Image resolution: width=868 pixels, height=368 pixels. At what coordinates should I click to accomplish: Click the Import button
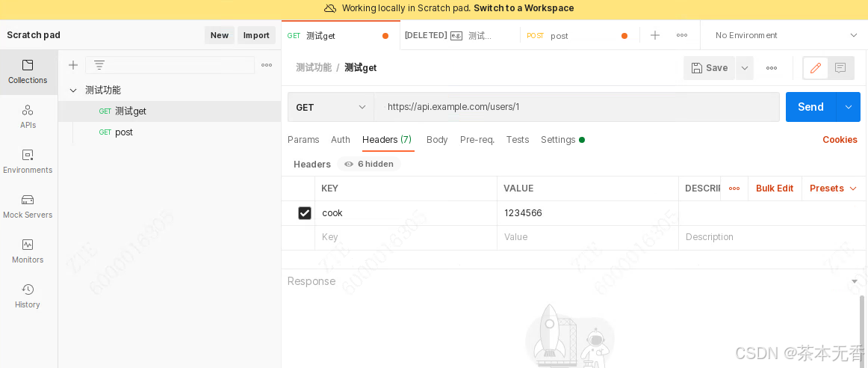click(257, 35)
